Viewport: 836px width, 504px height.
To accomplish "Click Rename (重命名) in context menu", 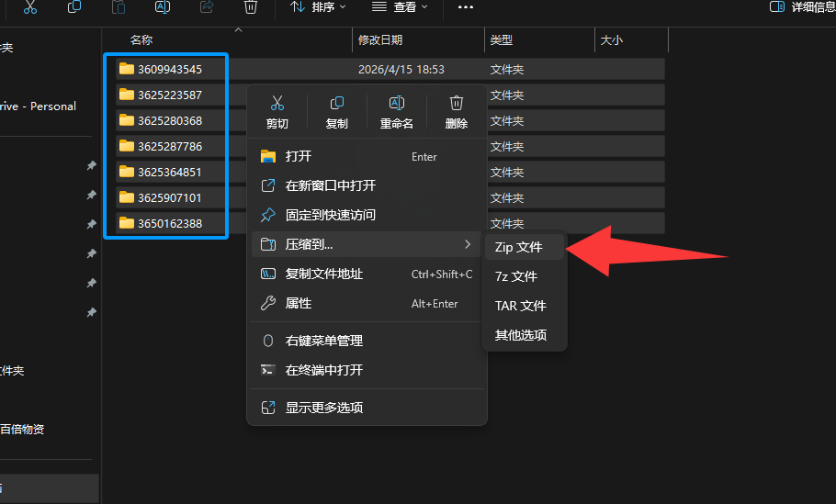I will [397, 112].
